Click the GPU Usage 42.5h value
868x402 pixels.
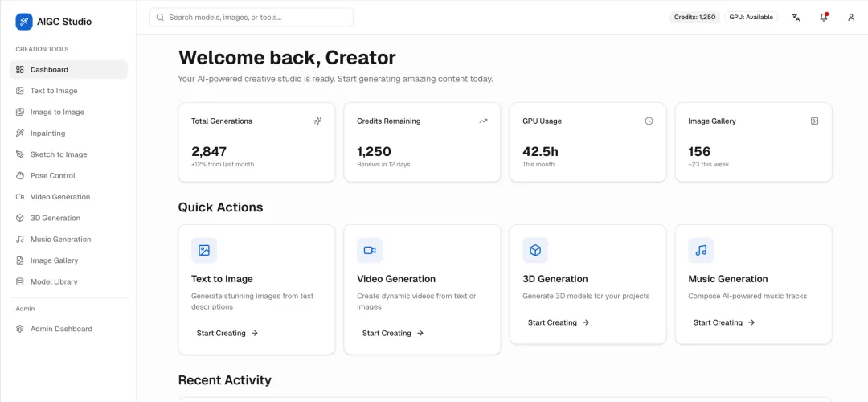[x=542, y=151]
